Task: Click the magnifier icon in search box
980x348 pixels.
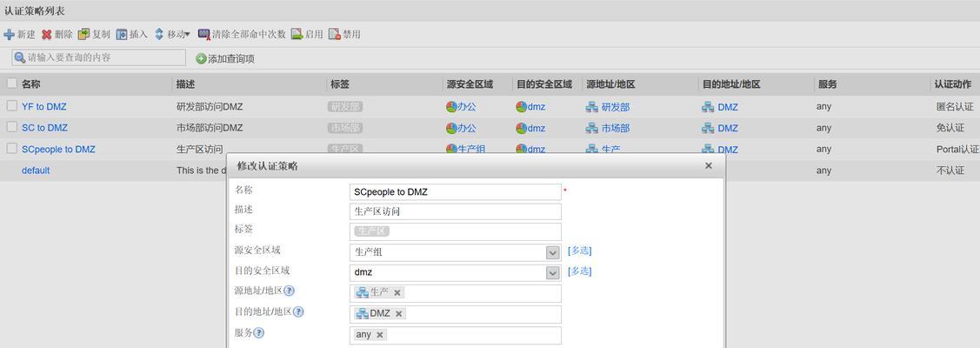Action: [20, 57]
